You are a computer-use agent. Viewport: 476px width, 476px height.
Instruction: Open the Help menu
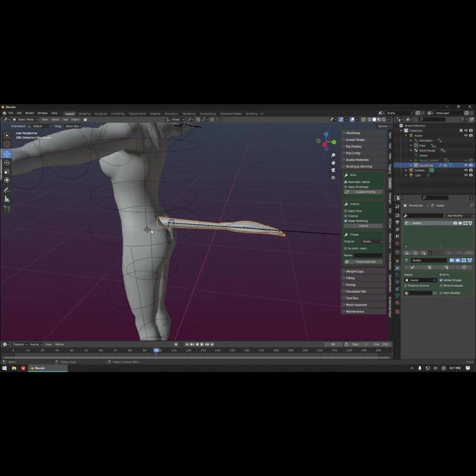[54, 113]
